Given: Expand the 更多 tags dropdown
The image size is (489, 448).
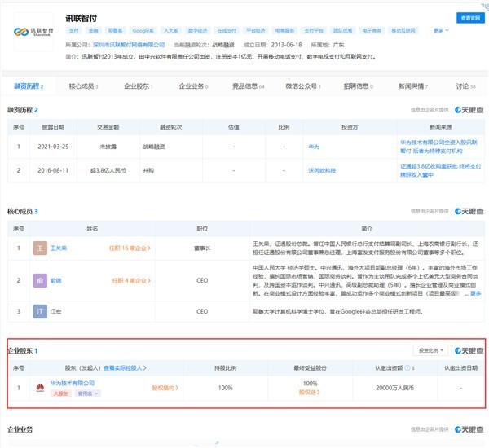Looking at the screenshot, I should [x=440, y=30].
